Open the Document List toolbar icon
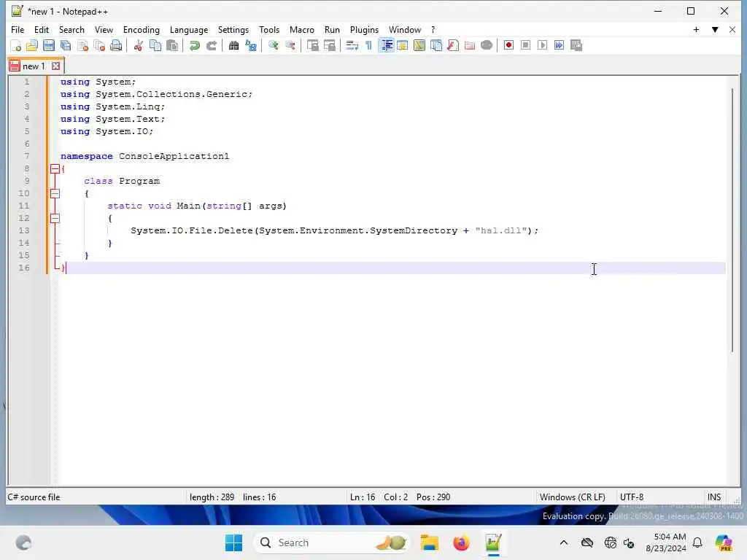 (436, 46)
